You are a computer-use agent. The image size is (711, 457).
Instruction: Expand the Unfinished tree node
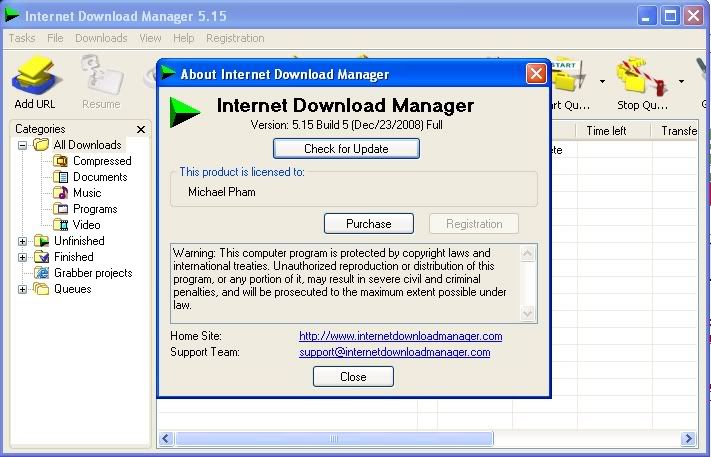click(x=22, y=241)
